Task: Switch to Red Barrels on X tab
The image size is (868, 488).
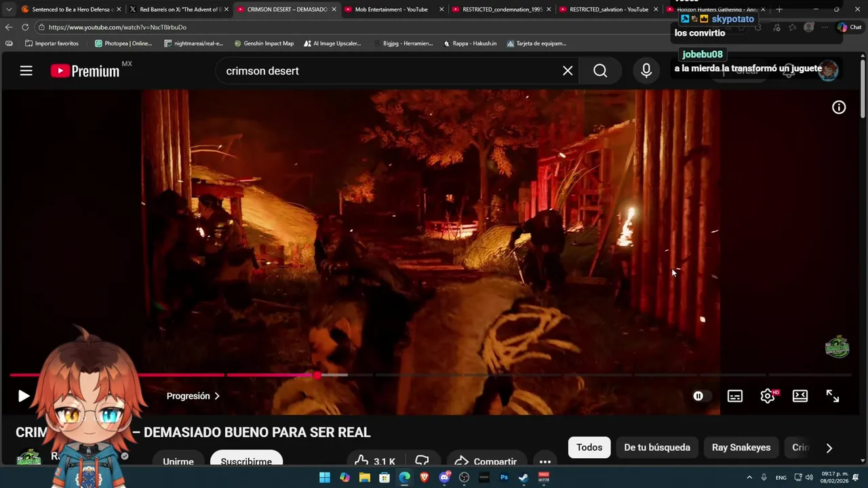Action: pos(178,9)
